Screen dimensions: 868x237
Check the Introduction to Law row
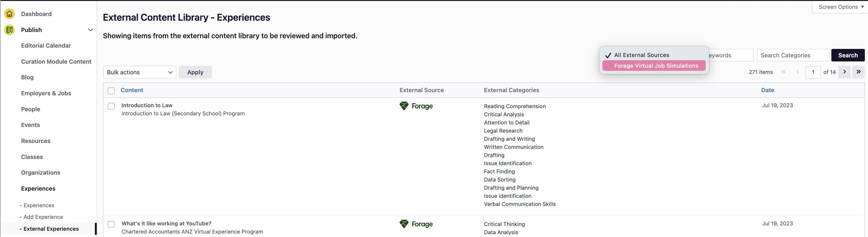(111, 106)
